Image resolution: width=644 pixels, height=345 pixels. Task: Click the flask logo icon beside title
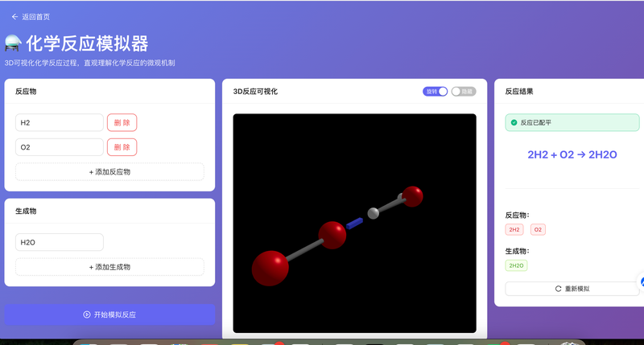(13, 43)
